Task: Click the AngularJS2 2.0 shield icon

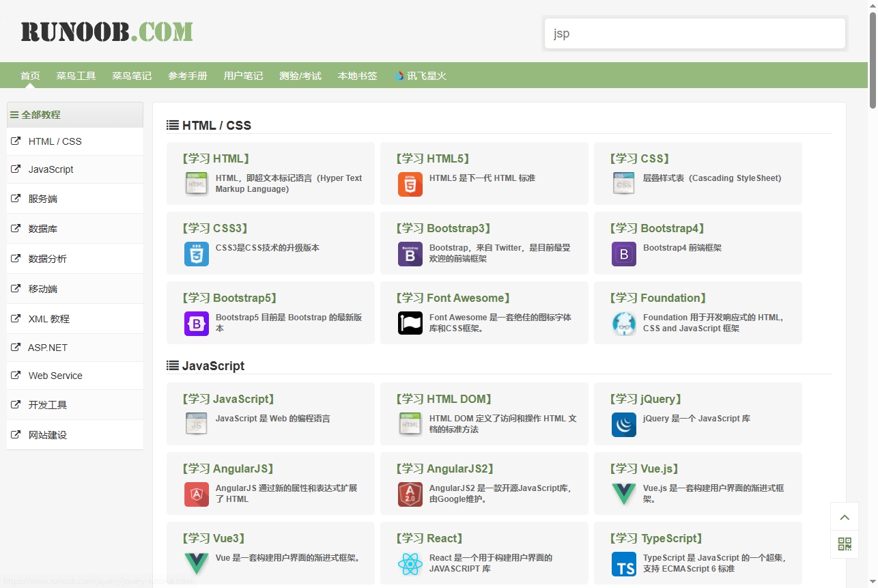Action: click(x=410, y=494)
